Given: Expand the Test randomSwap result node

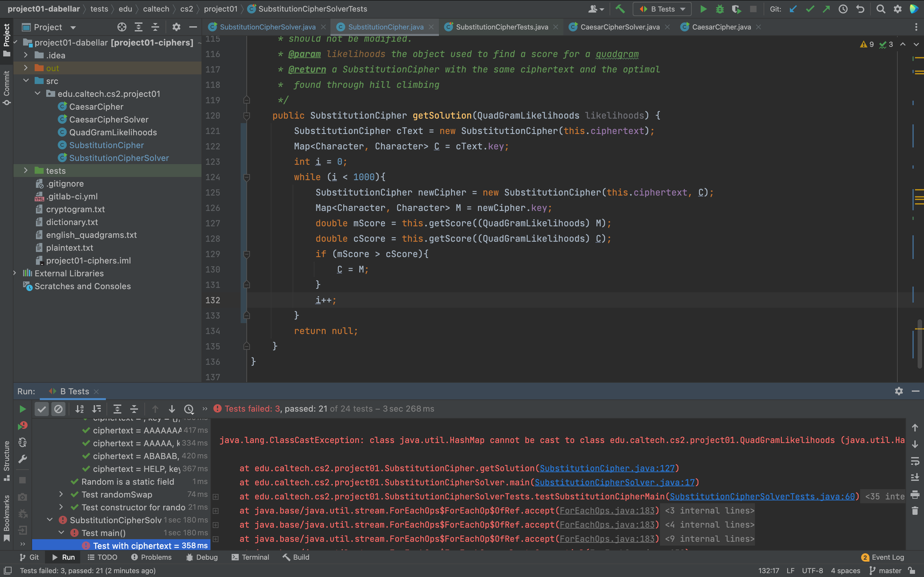Looking at the screenshot, I should [x=61, y=495].
